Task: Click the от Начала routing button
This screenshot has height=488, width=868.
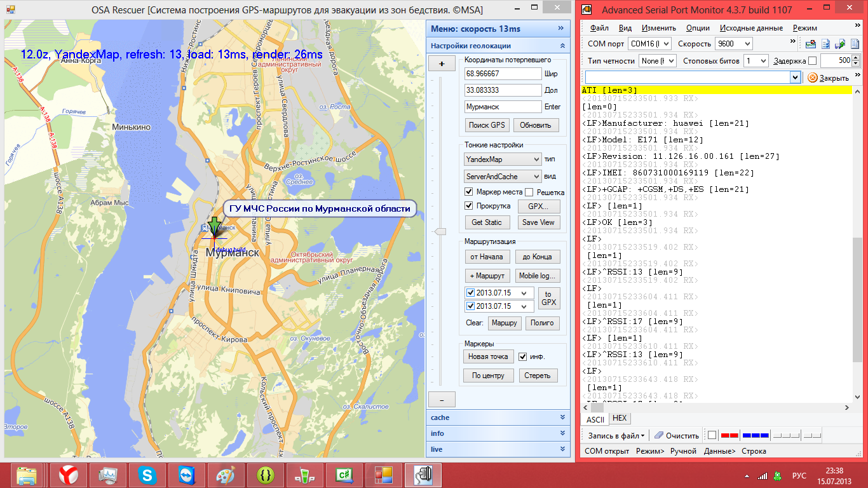Action: [487, 257]
